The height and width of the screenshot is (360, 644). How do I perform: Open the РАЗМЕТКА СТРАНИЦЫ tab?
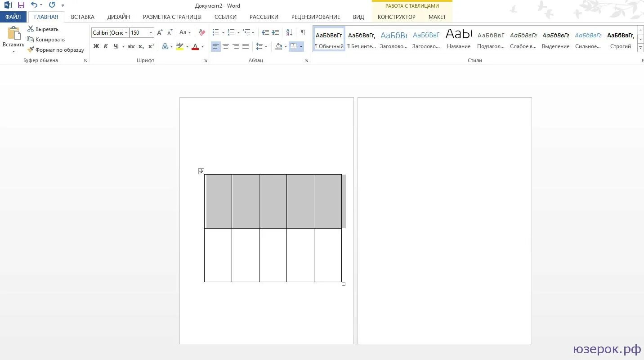(x=172, y=17)
